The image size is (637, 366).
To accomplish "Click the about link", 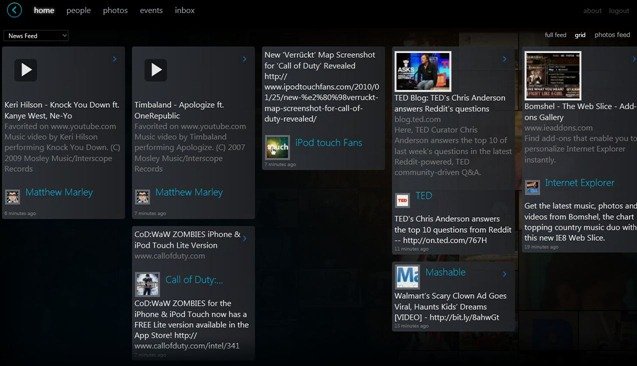I will [x=592, y=11].
